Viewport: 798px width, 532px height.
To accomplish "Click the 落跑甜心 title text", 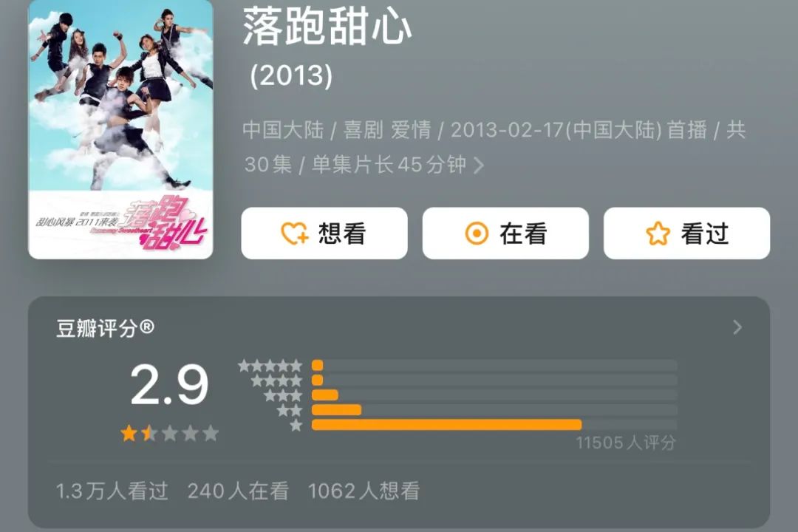I will click(x=327, y=27).
